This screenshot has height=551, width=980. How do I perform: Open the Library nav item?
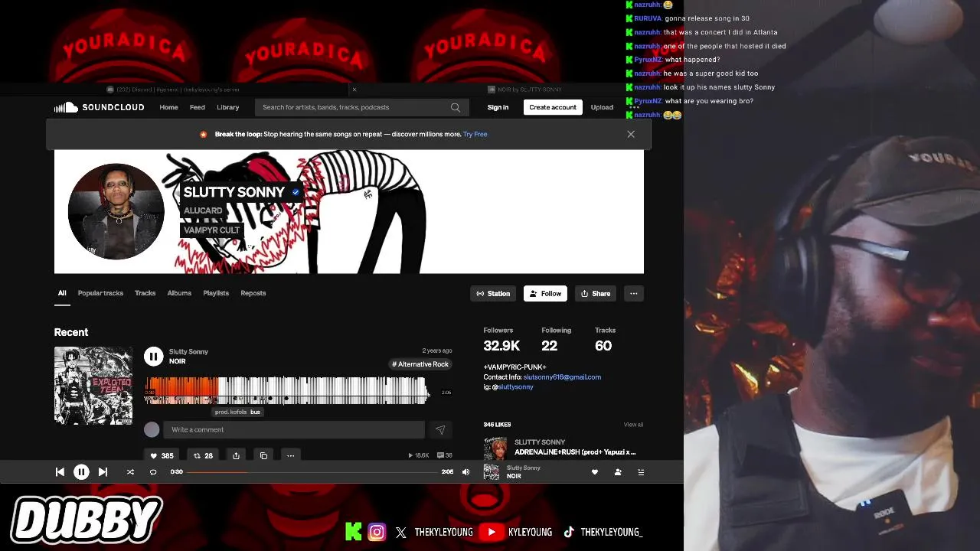click(x=227, y=107)
